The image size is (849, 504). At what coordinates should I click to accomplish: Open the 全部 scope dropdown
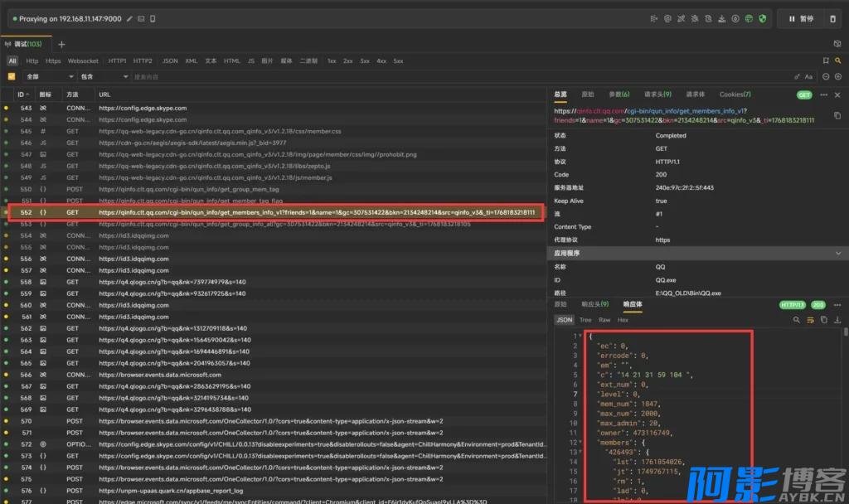pos(48,77)
